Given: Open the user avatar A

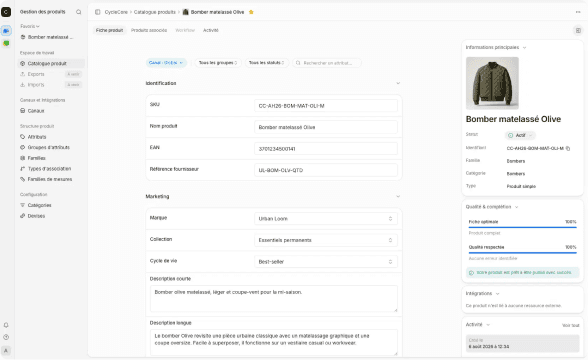Looking at the screenshot, I should coord(6,351).
